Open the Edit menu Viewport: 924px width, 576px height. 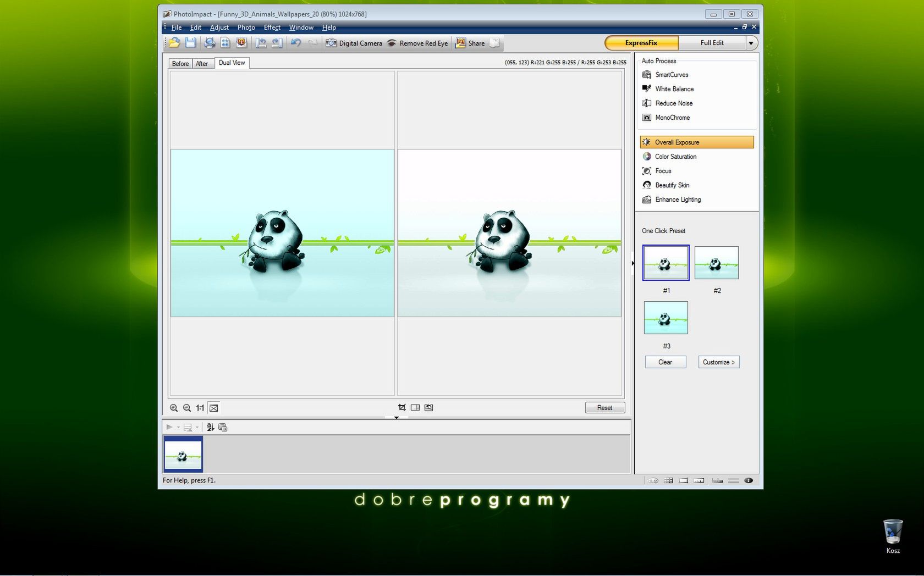coord(196,27)
